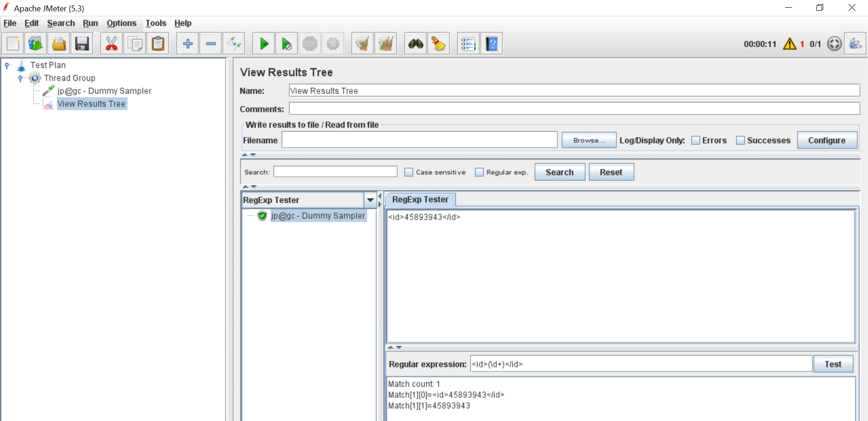Click the Configure button
Screen dimensions: 868x421
pyautogui.click(x=827, y=140)
